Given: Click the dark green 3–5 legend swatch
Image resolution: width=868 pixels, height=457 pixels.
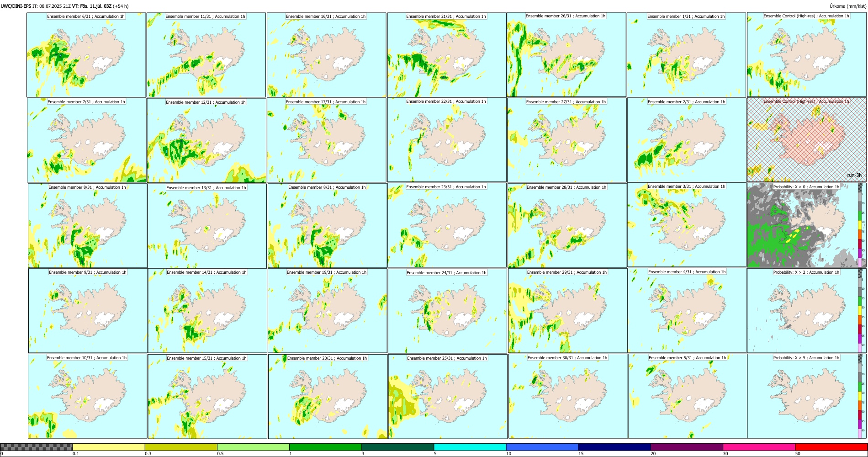Looking at the screenshot, I should point(397,447).
